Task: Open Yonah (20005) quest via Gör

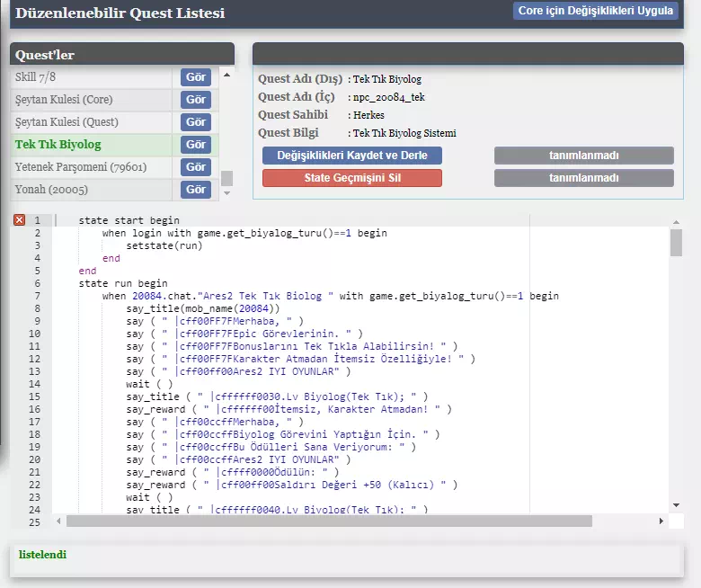Action: click(196, 189)
